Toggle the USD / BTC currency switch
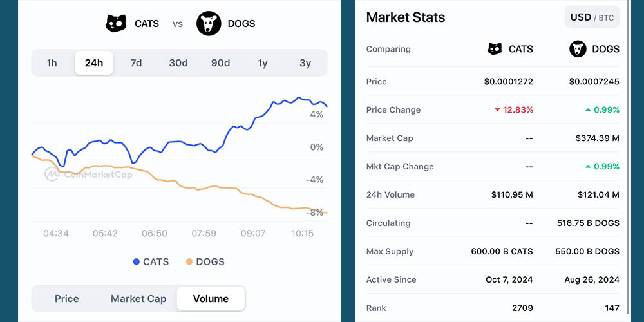Image resolution: width=644 pixels, height=322 pixels. tap(592, 17)
